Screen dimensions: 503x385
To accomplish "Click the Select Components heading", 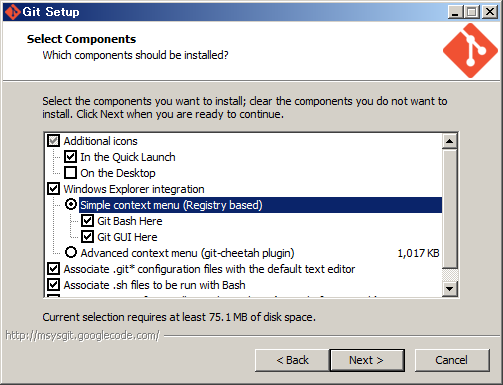I will pyautogui.click(x=81, y=39).
